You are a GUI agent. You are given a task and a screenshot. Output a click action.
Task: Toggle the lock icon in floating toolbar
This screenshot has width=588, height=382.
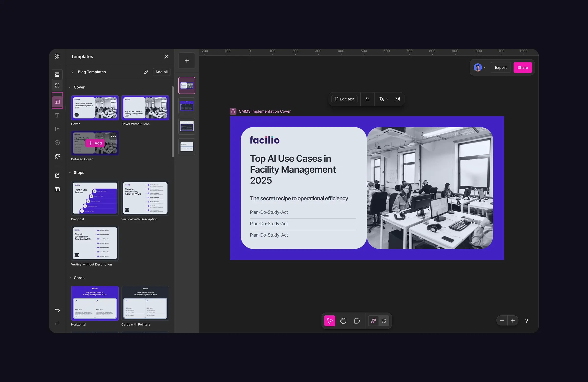tap(367, 99)
